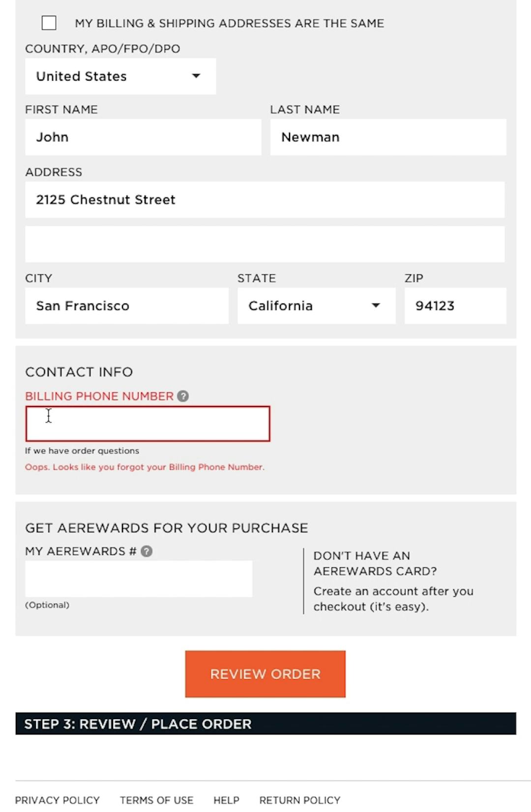
Task: Click the ZIP field containing 94123
Action: point(454,305)
